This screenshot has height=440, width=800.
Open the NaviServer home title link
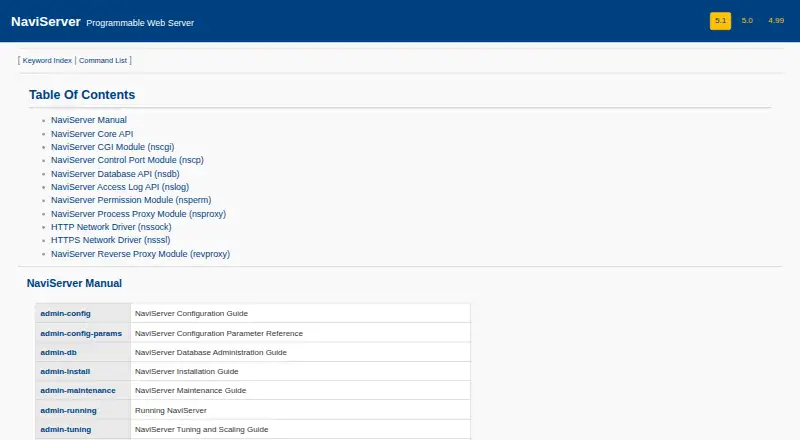[x=46, y=22]
